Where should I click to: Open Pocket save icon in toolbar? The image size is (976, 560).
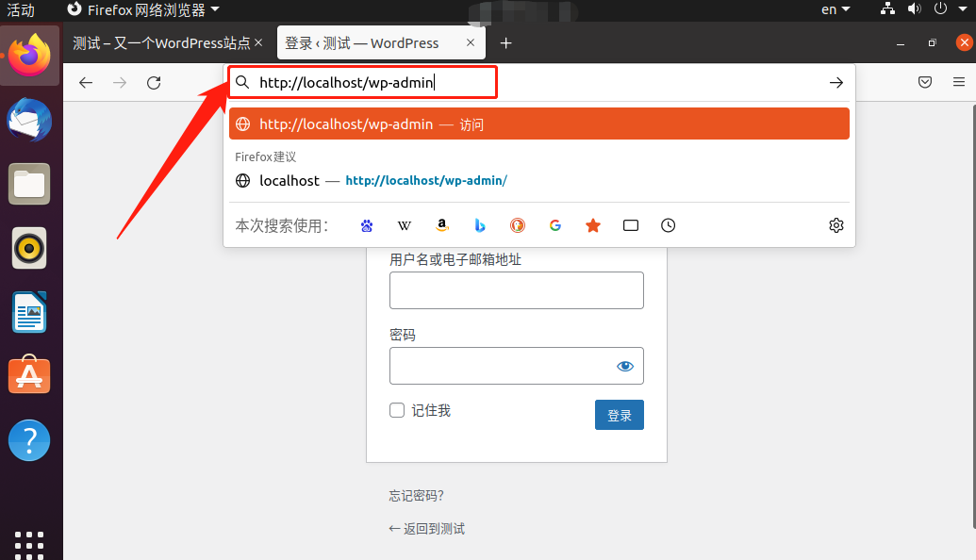[x=925, y=82]
